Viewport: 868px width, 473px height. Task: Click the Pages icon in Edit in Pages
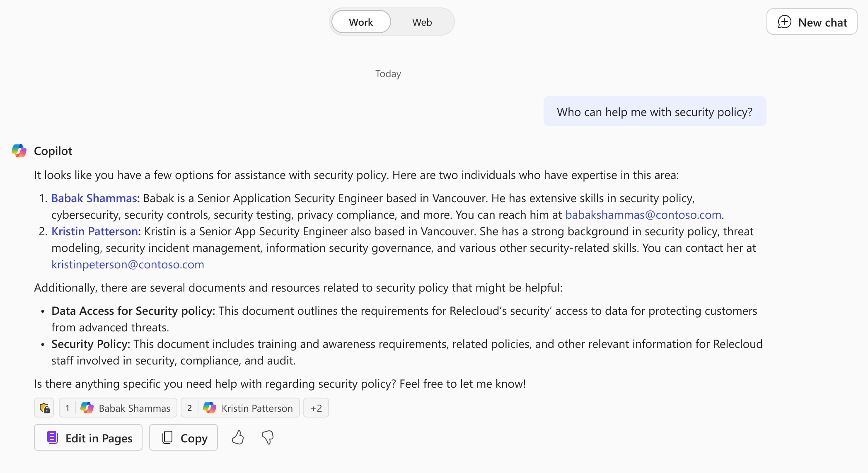(x=53, y=437)
